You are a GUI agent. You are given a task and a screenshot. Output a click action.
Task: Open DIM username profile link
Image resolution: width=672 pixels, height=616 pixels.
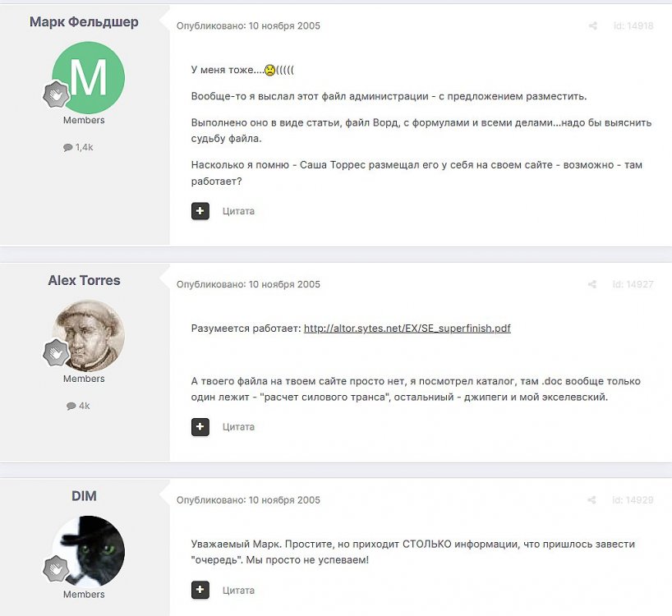(x=84, y=496)
